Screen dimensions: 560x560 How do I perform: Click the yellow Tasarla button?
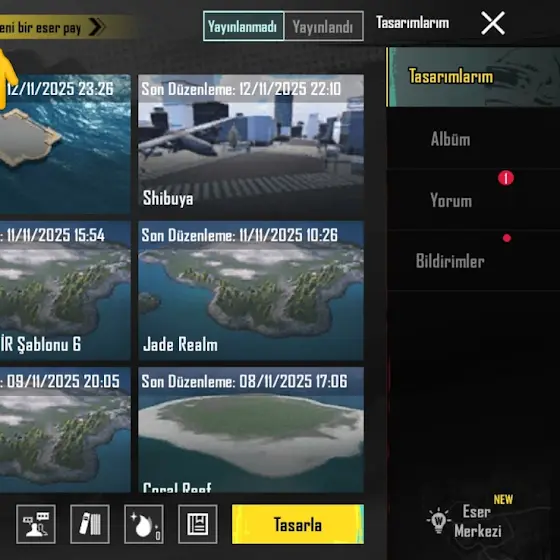[x=298, y=524]
